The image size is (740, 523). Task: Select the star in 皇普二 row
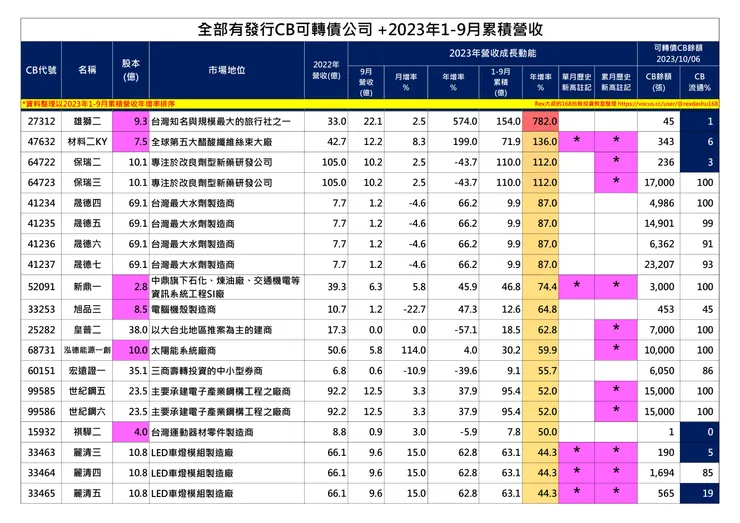[616, 328]
